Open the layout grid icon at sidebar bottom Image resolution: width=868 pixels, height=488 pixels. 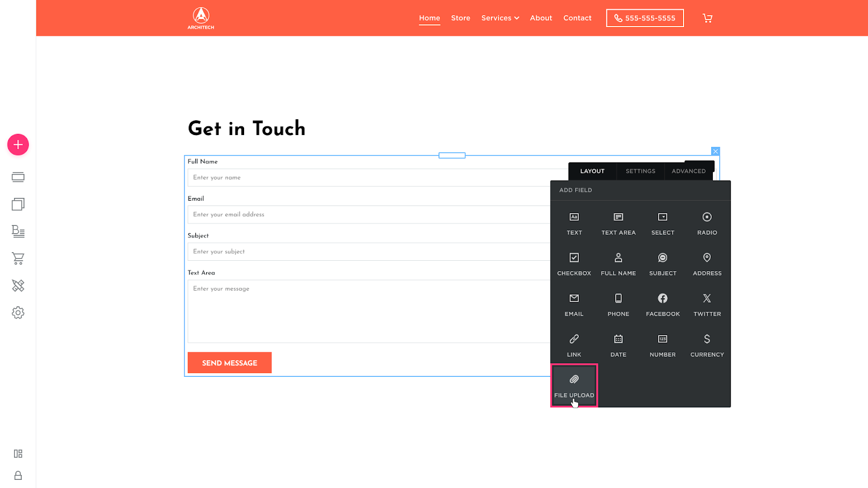tap(18, 454)
